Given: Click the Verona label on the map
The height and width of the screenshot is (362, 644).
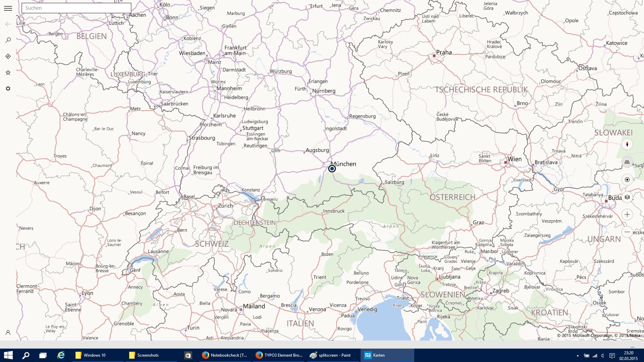Looking at the screenshot, I should 317,309.
